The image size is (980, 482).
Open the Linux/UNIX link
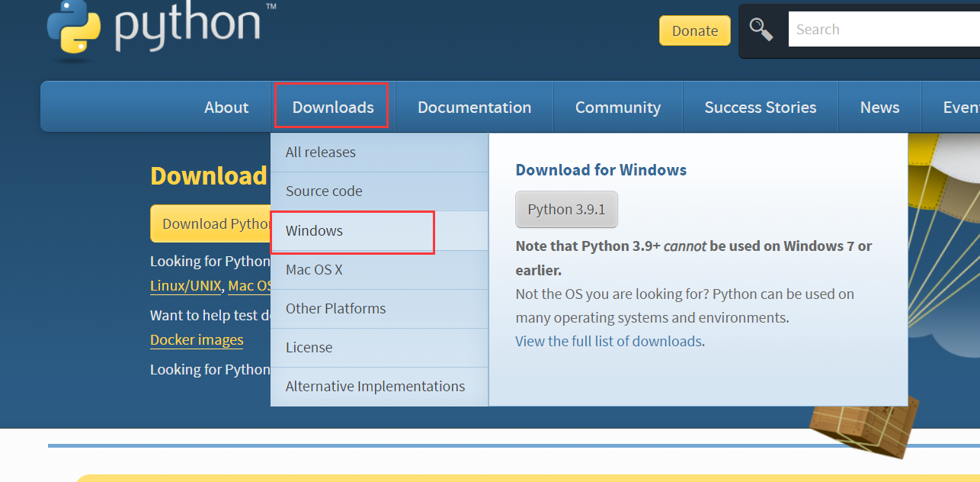coord(185,286)
